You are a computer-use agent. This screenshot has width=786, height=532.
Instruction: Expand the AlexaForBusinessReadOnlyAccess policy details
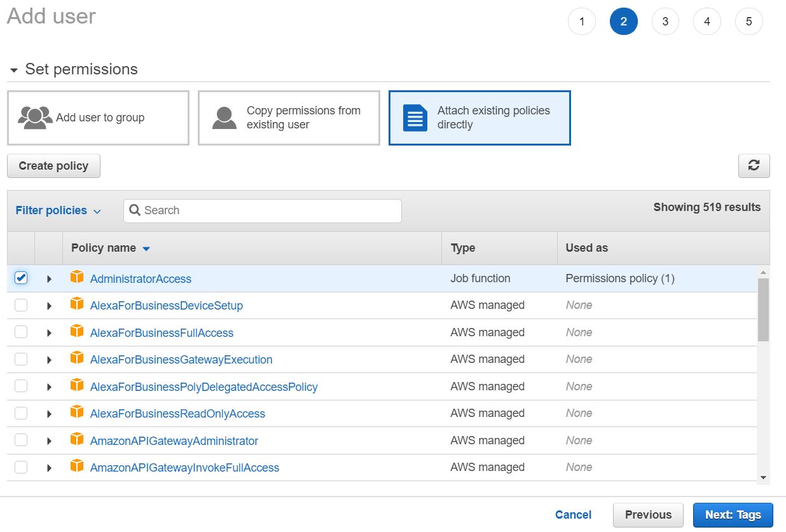pyautogui.click(x=49, y=413)
